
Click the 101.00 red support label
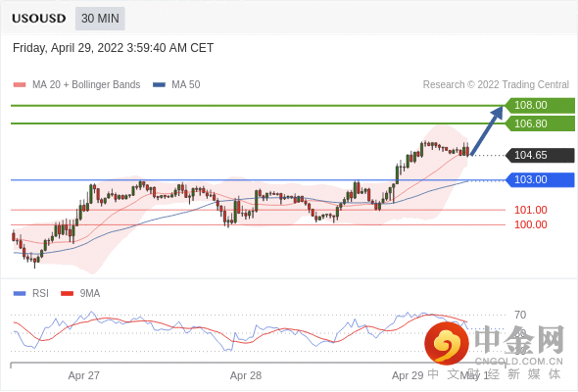coord(530,210)
